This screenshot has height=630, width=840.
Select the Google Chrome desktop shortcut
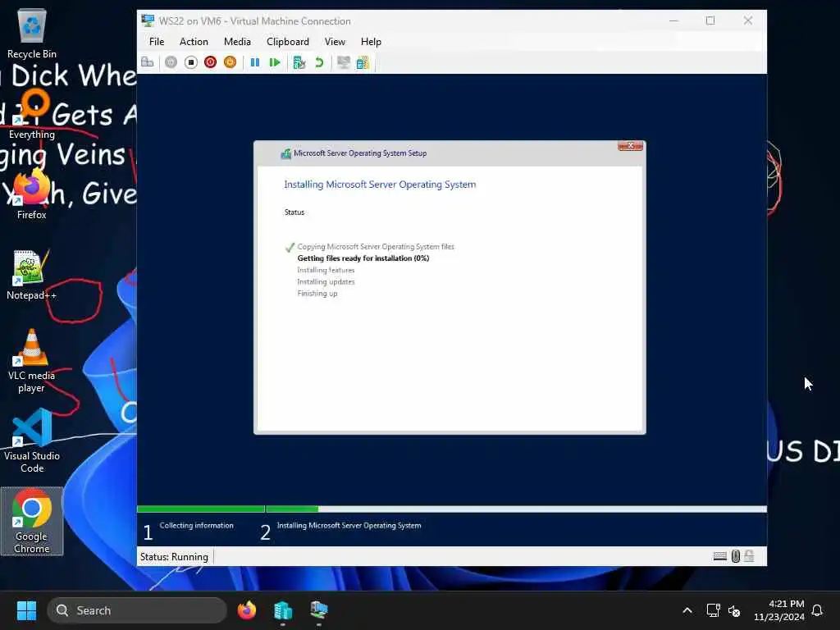pos(32,521)
